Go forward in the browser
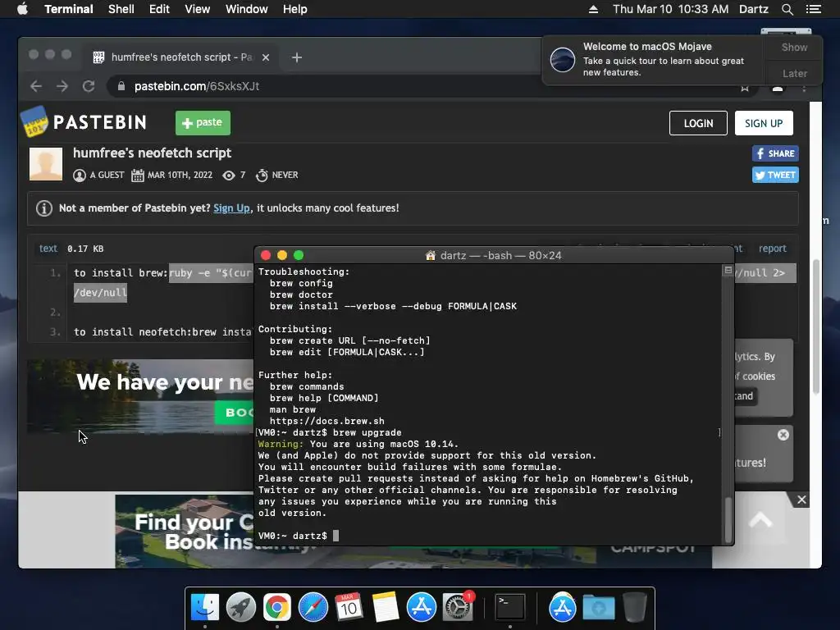 click(x=62, y=86)
